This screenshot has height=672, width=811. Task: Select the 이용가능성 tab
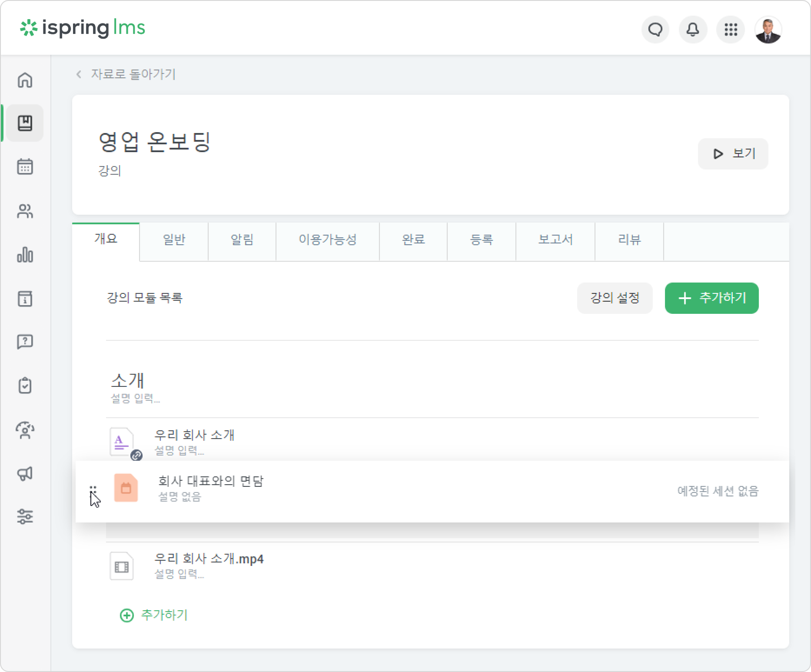click(327, 240)
